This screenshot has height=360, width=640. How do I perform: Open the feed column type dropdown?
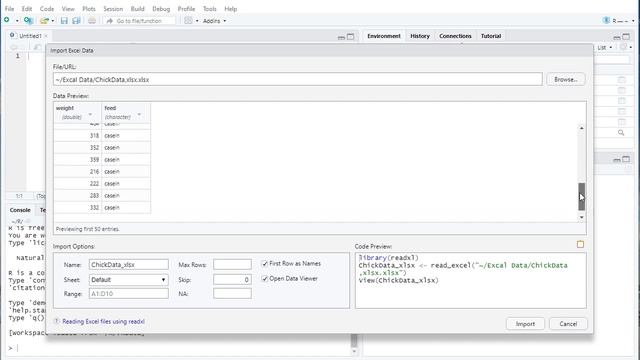[139, 115]
